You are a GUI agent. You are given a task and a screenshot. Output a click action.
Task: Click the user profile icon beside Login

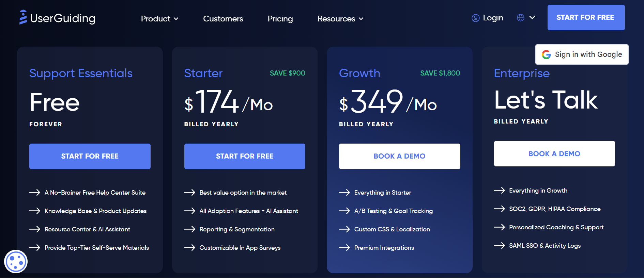[x=475, y=18]
